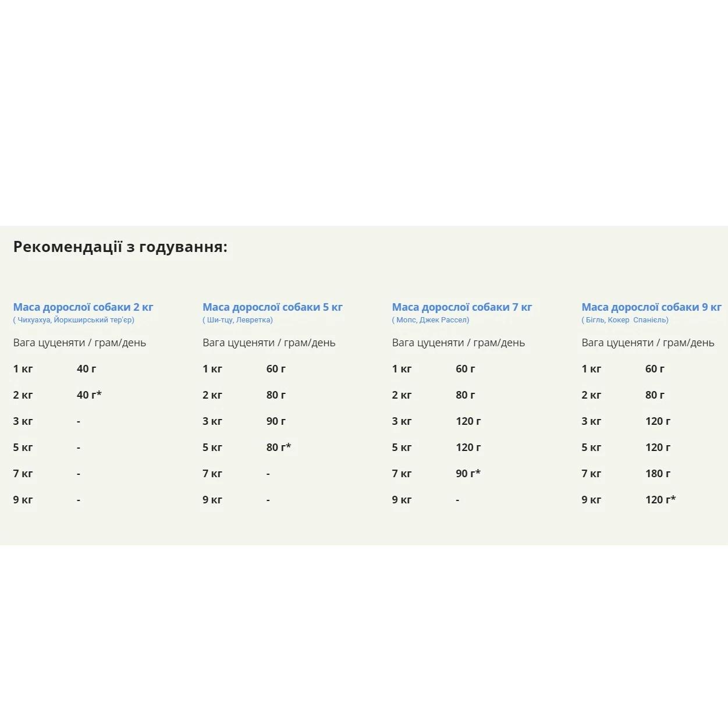Click the 'Чихуахуа, Йоркширський тер'єр' breed note

(x=74, y=320)
